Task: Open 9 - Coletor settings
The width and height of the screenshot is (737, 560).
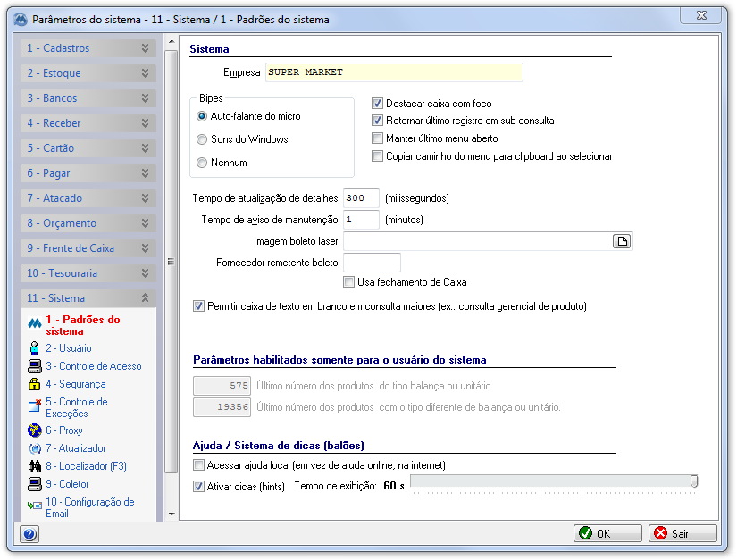Action: coord(67,484)
